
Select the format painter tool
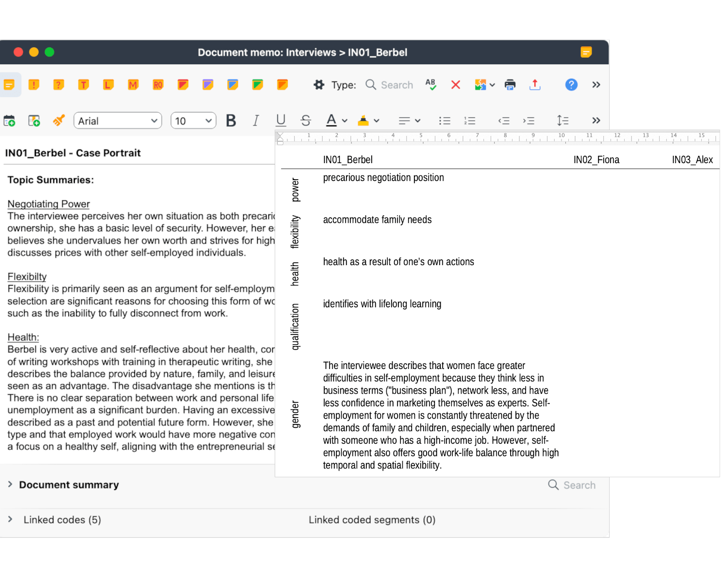tap(59, 120)
